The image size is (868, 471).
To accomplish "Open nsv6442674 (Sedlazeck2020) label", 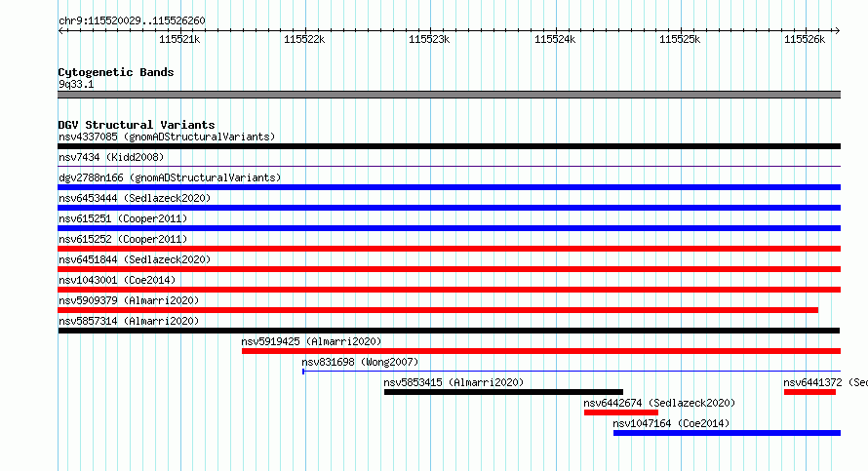I will click(659, 403).
